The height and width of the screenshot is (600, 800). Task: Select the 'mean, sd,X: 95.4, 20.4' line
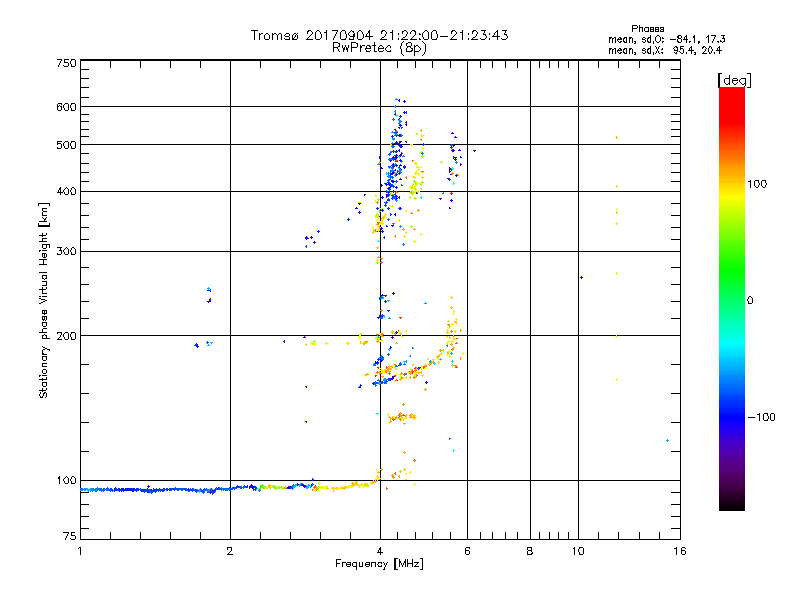(665, 50)
